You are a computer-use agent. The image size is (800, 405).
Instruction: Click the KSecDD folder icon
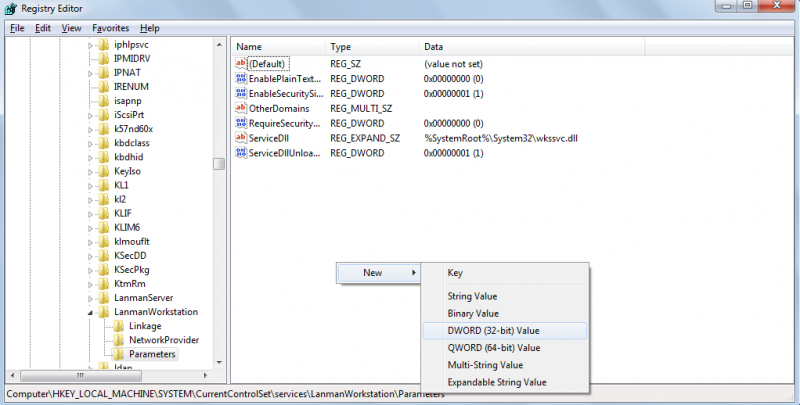(x=104, y=256)
